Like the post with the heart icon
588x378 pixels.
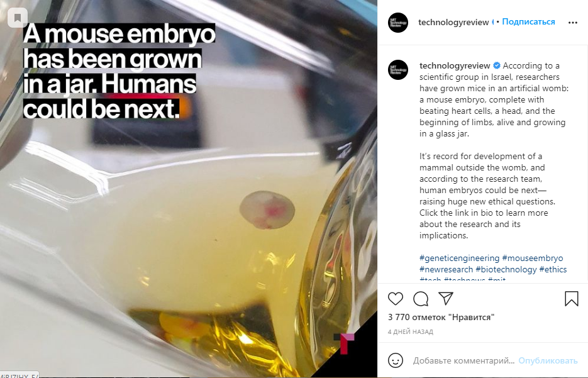click(x=396, y=299)
